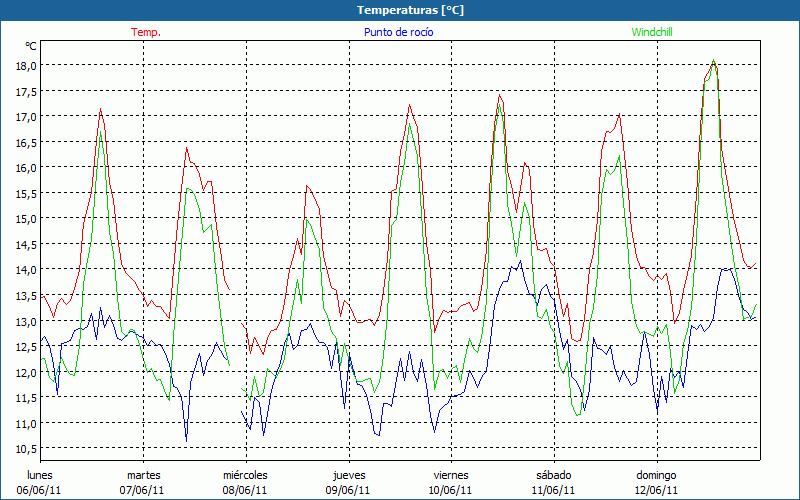The image size is (800, 500).
Task: Select the jueves day label
Action: tap(348, 475)
